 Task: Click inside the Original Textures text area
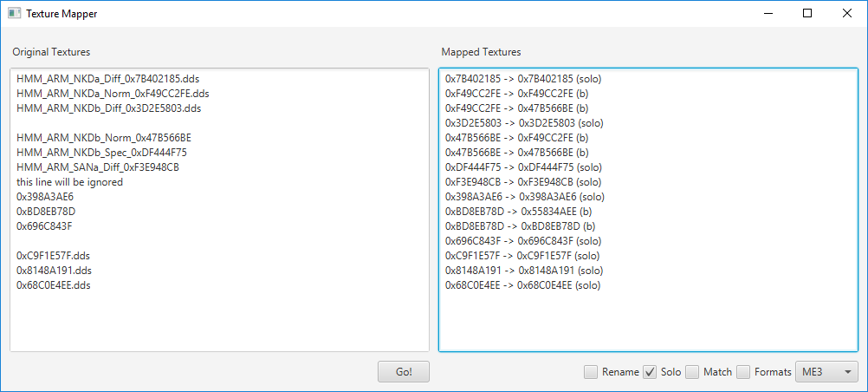pos(220,210)
